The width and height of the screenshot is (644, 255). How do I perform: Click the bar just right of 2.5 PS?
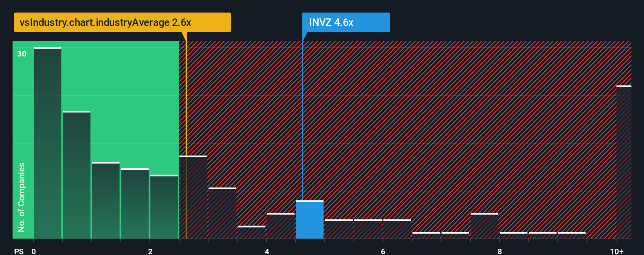point(193,197)
